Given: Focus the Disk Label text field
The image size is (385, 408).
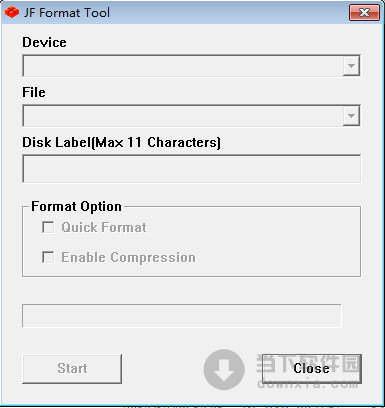Looking at the screenshot, I should [191, 169].
